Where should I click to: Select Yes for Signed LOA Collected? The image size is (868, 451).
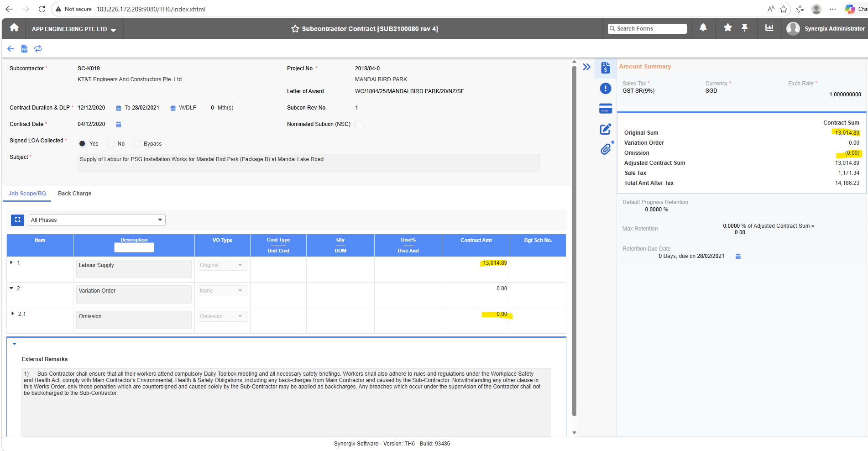pyautogui.click(x=82, y=144)
